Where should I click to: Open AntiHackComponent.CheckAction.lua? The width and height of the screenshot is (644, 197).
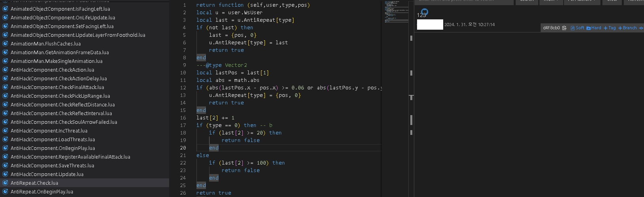tap(52, 70)
